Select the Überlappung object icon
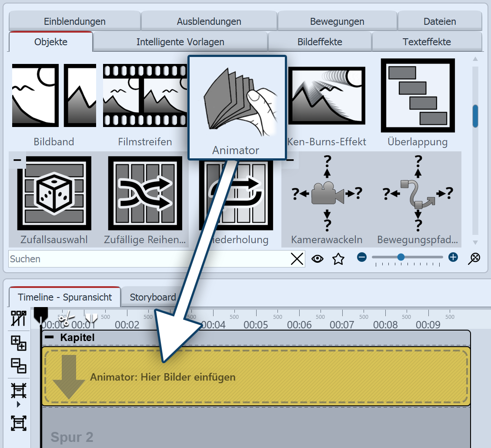 point(418,95)
